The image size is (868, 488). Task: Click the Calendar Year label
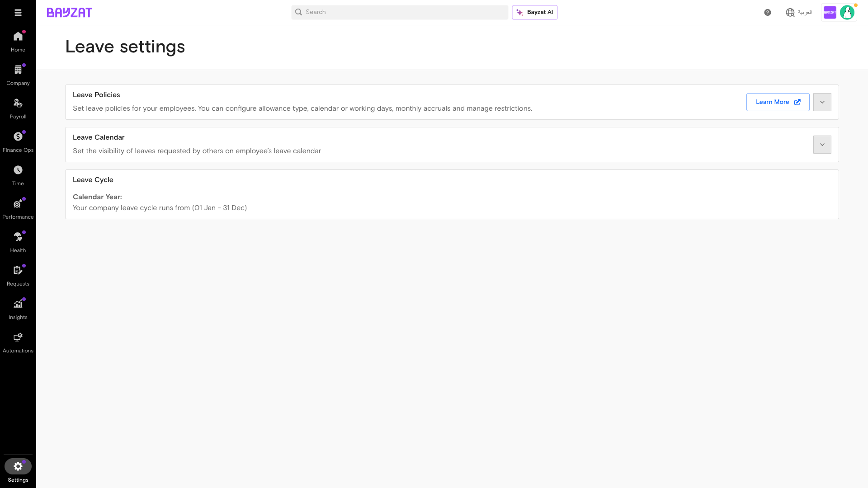pos(97,197)
